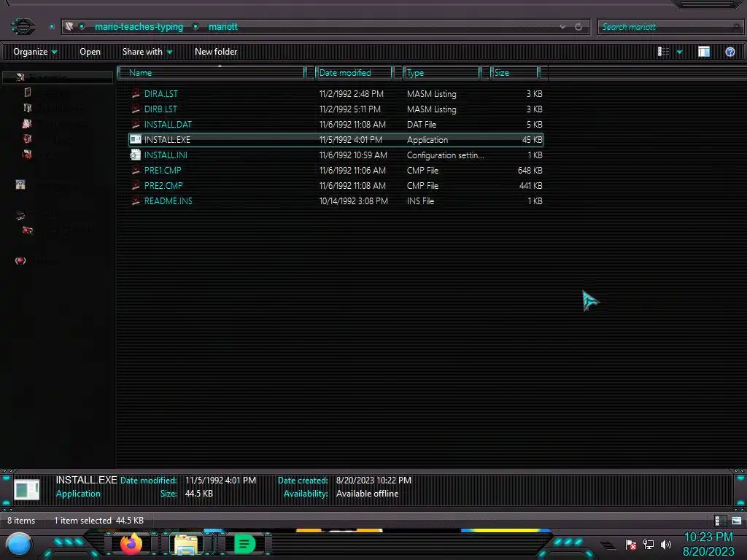The height and width of the screenshot is (560, 747).
Task: Select the file name INSTALL.DAT
Action: [168, 124]
